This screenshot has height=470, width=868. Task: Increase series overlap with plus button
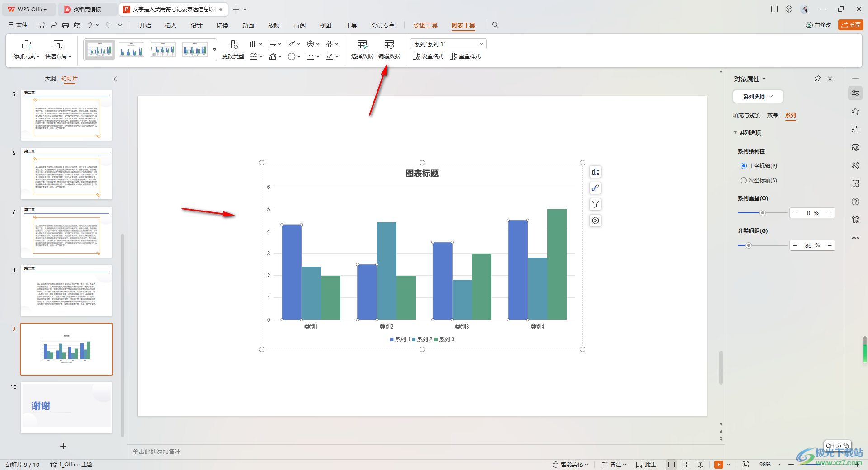tap(830, 213)
